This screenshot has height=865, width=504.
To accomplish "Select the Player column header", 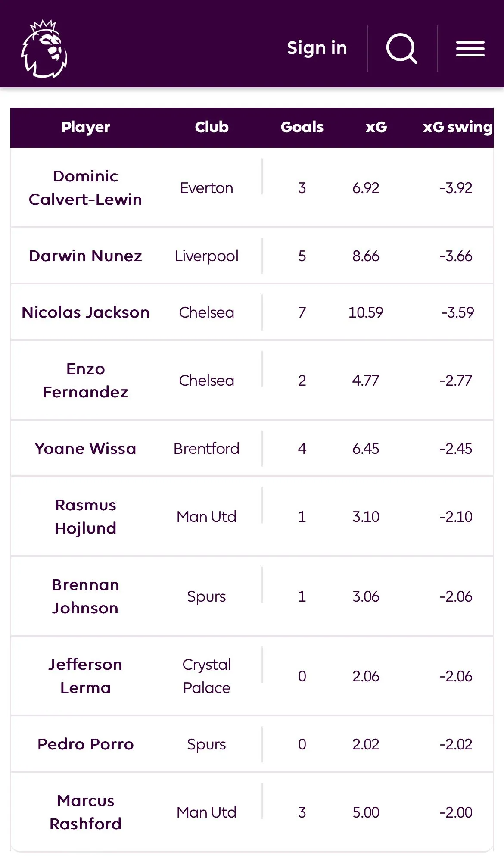I will pos(86,127).
